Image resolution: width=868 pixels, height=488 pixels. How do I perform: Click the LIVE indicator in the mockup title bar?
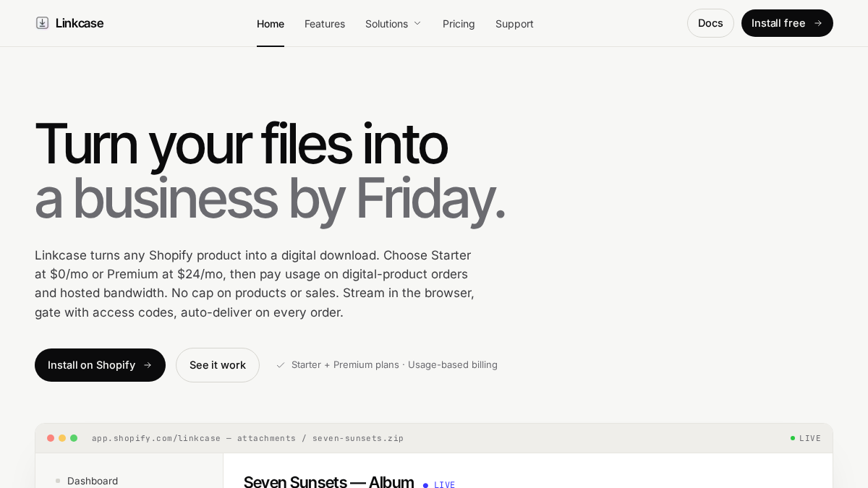(x=806, y=438)
